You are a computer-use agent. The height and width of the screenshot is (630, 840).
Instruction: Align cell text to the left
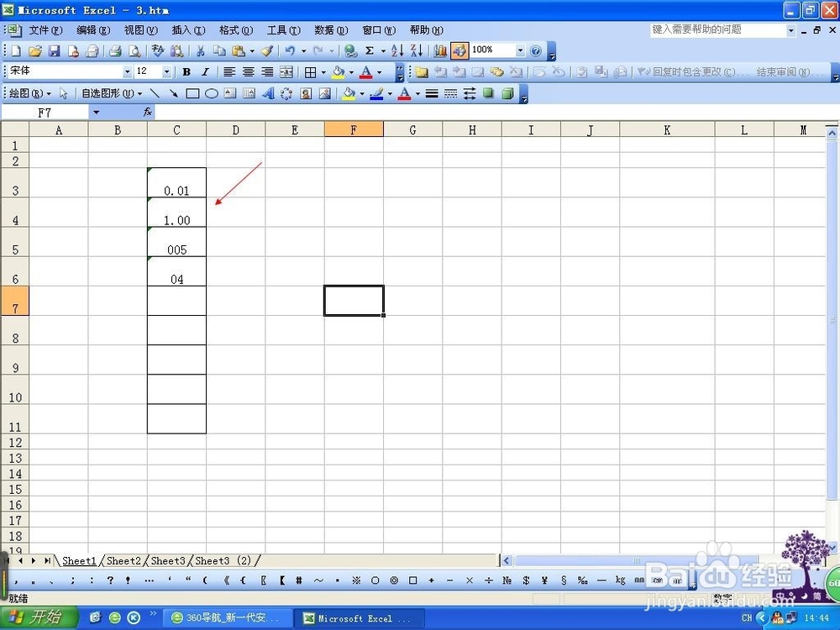[229, 71]
